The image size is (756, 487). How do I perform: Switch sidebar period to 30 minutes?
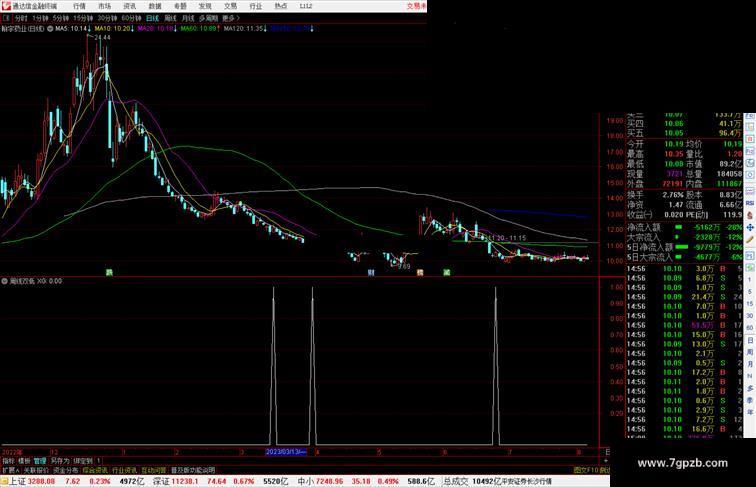pos(750,316)
